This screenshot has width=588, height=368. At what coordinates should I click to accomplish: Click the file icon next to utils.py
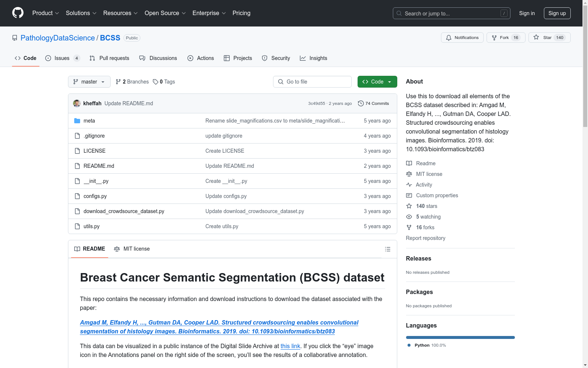(77, 226)
